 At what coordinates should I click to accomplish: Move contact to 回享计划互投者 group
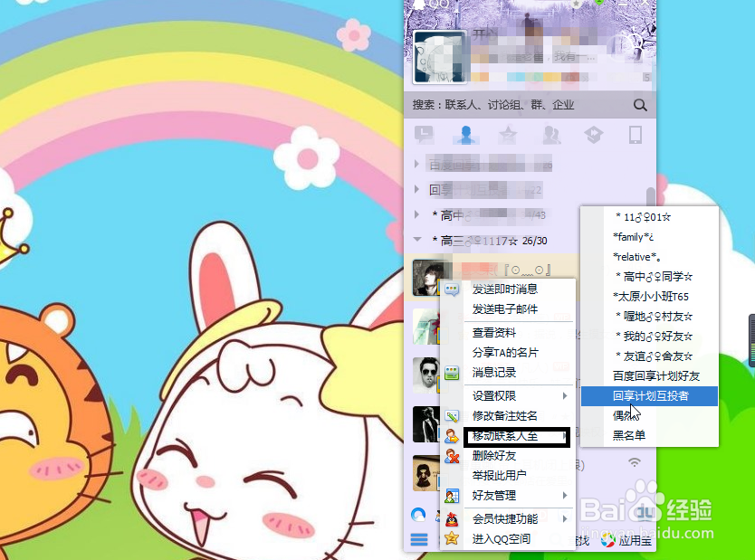click(649, 396)
